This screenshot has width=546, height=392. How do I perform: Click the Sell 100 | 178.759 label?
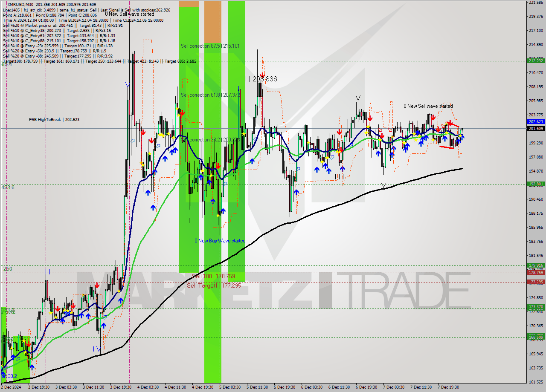click(213, 276)
